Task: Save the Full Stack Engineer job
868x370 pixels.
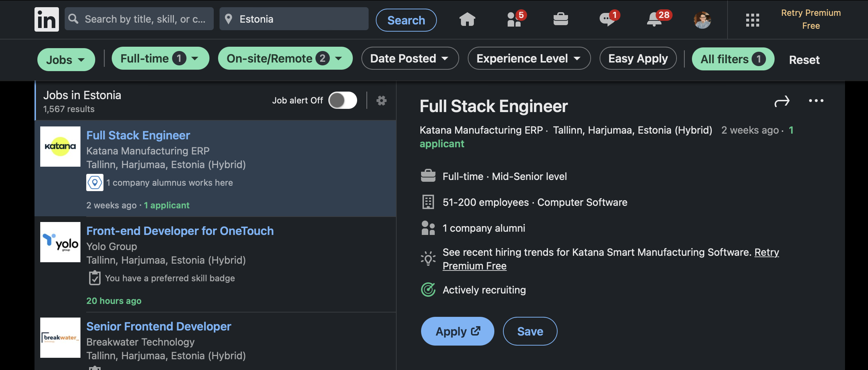Action: tap(530, 331)
